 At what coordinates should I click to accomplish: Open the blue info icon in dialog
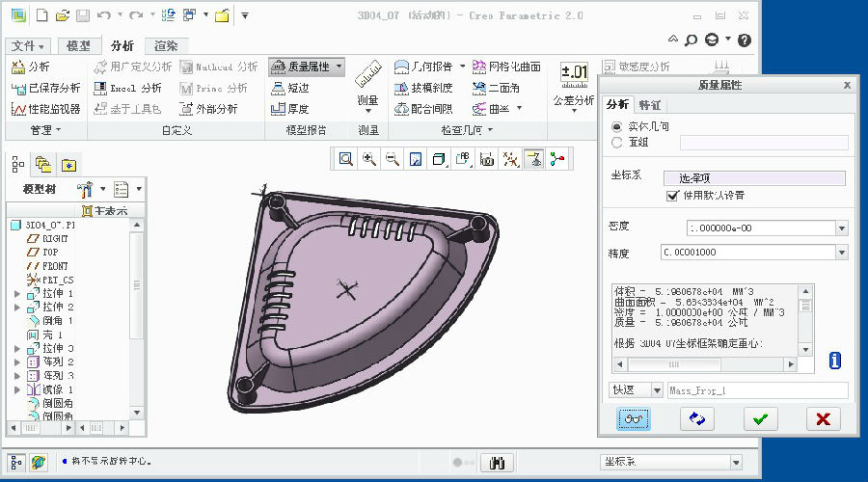pyautogui.click(x=835, y=361)
